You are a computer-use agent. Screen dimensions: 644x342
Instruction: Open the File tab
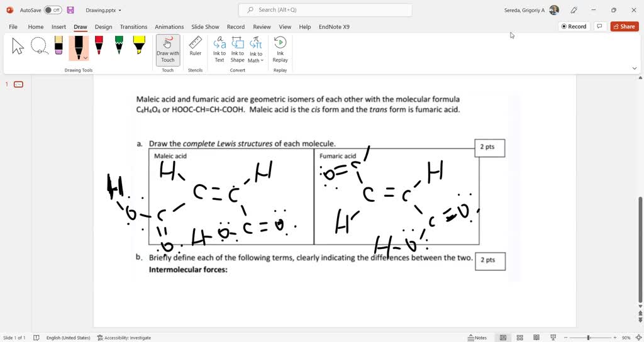pos(13,26)
